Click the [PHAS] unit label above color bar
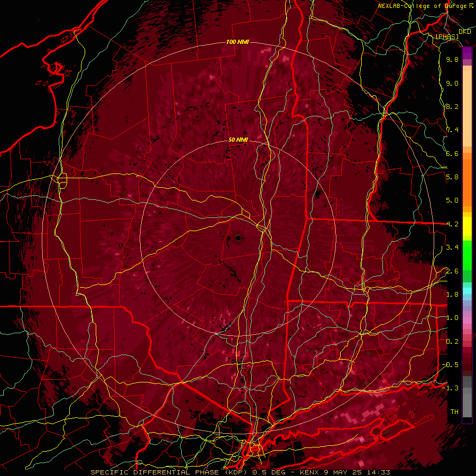 447,36
